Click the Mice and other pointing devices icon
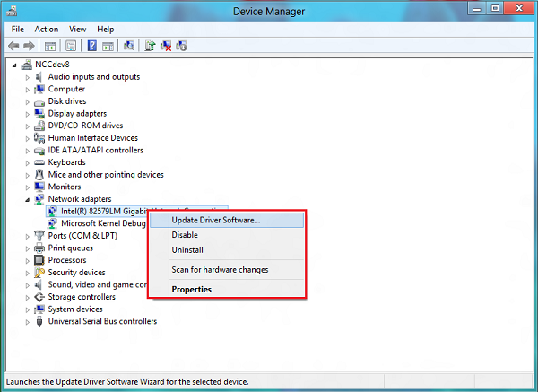The height and width of the screenshot is (392, 538). (x=39, y=175)
